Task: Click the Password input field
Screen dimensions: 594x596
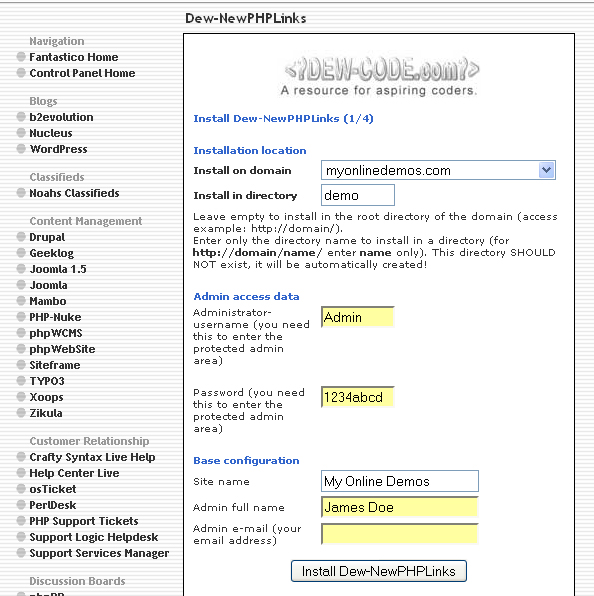Action: 358,397
